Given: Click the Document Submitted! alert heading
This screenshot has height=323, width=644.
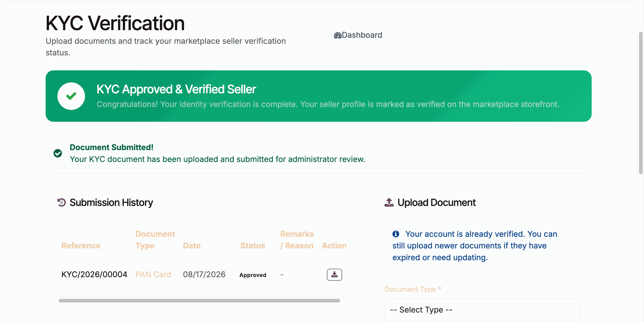Looking at the screenshot, I should point(111,147).
